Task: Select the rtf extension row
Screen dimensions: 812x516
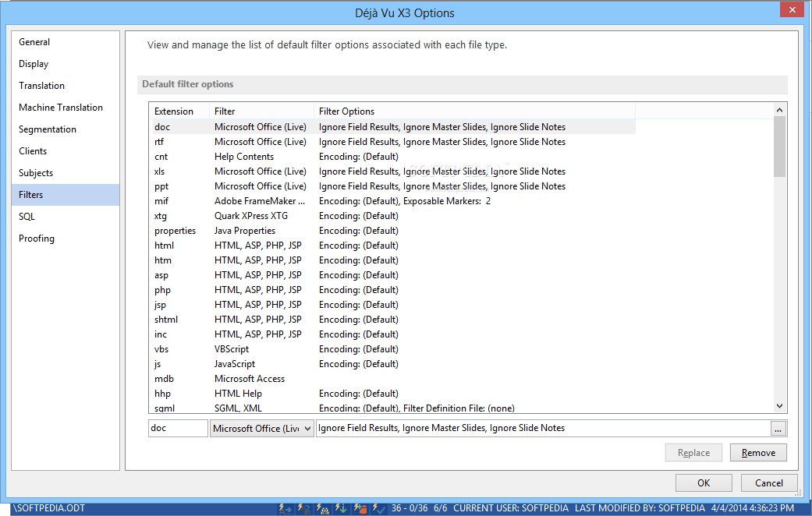Action: [393, 142]
